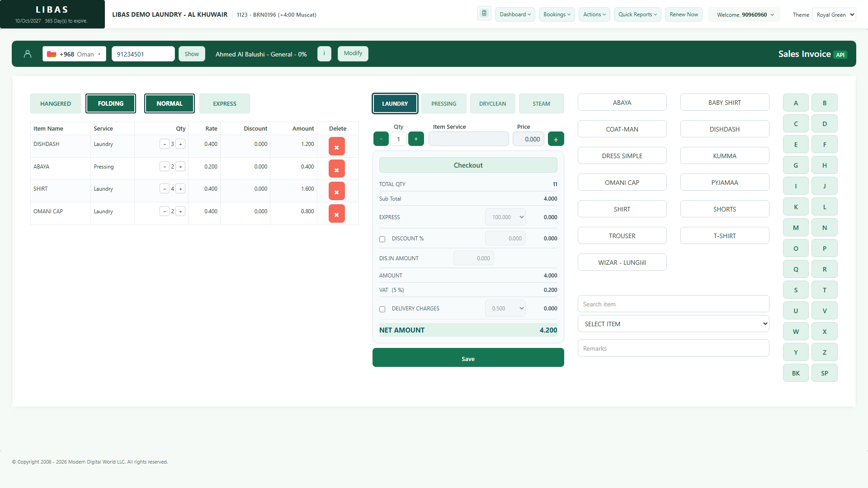
Task: Tap the SP space key
Action: click(825, 373)
